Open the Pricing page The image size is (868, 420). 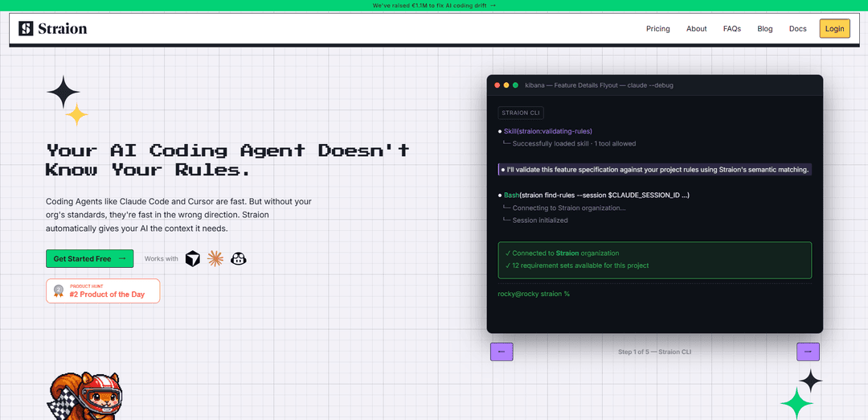point(657,29)
